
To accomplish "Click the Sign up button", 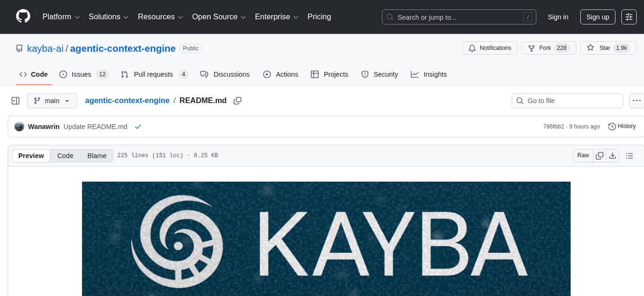I will 598,17.
